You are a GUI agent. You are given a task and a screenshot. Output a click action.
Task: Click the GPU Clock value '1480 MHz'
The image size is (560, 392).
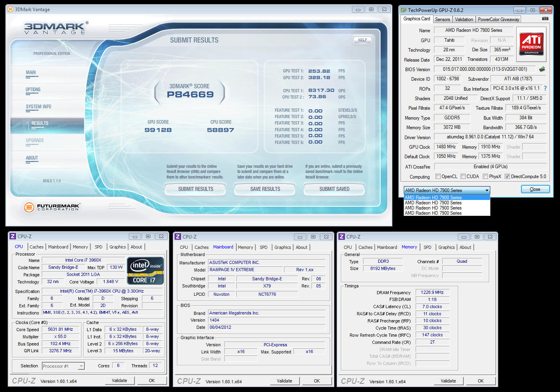(446, 147)
